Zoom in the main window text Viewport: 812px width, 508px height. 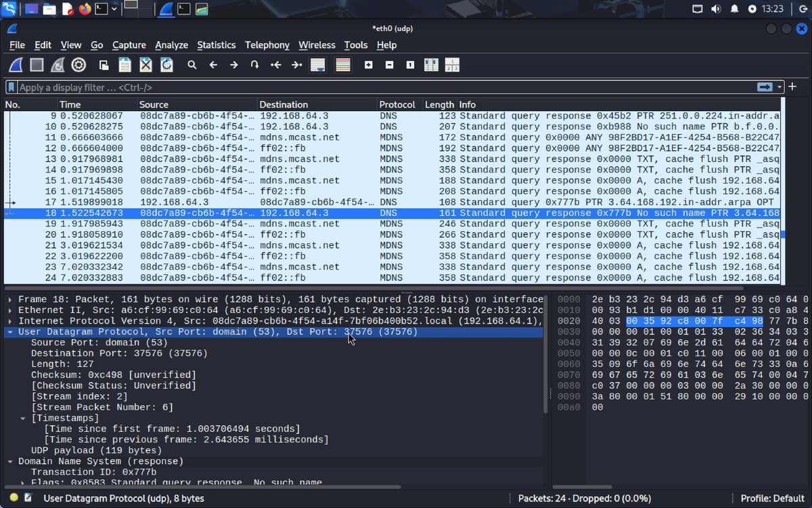point(369,65)
